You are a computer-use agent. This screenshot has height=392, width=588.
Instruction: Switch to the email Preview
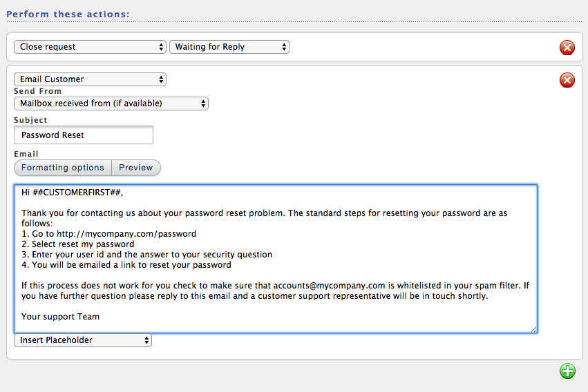[x=136, y=168]
